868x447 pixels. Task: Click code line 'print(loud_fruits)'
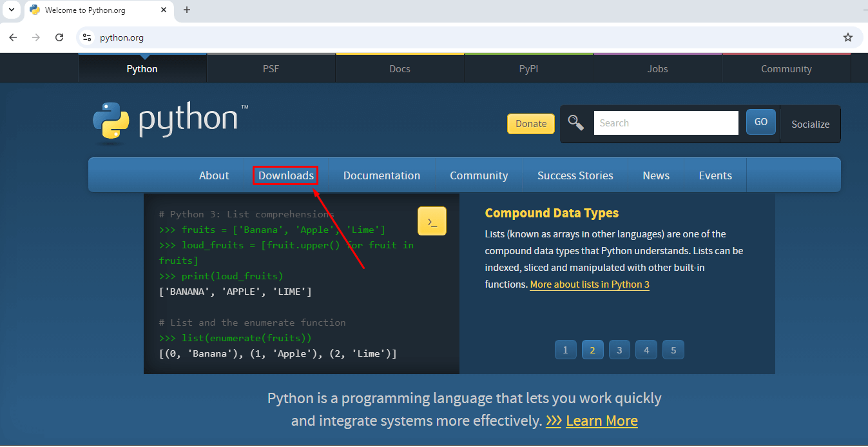[221, 276]
